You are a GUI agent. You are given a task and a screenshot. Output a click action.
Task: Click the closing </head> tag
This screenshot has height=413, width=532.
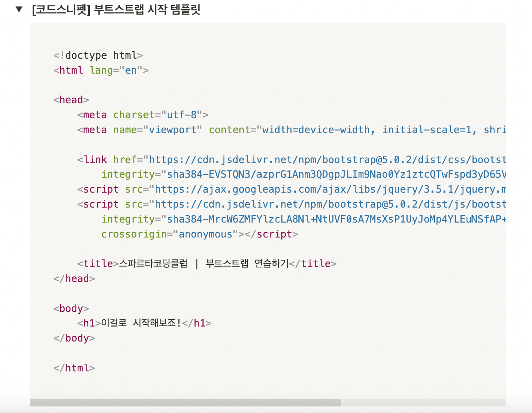(74, 279)
